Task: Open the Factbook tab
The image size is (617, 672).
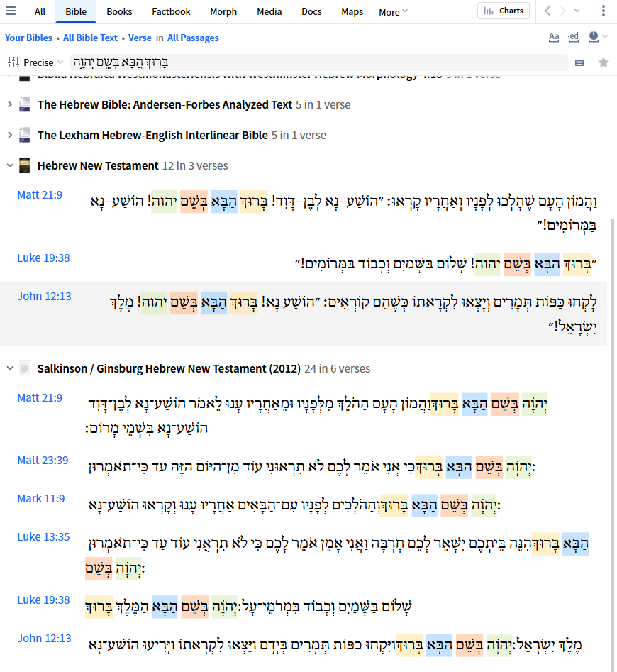Action: [171, 11]
